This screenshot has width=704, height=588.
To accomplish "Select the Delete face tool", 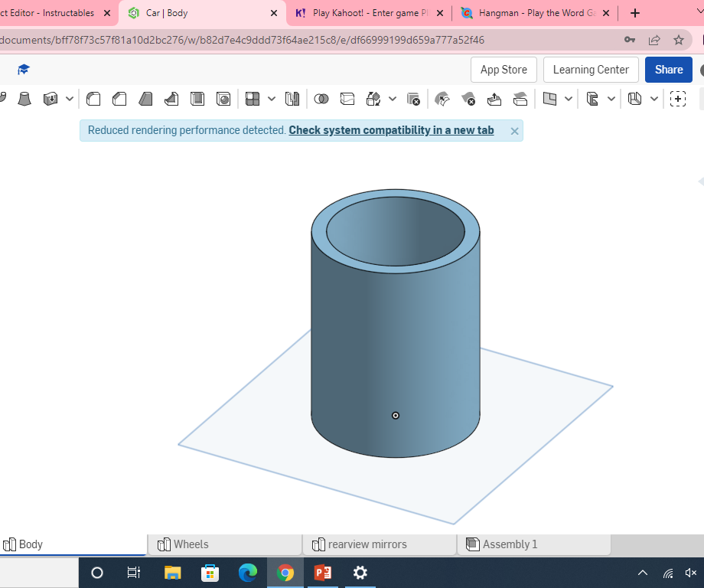I will [468, 99].
